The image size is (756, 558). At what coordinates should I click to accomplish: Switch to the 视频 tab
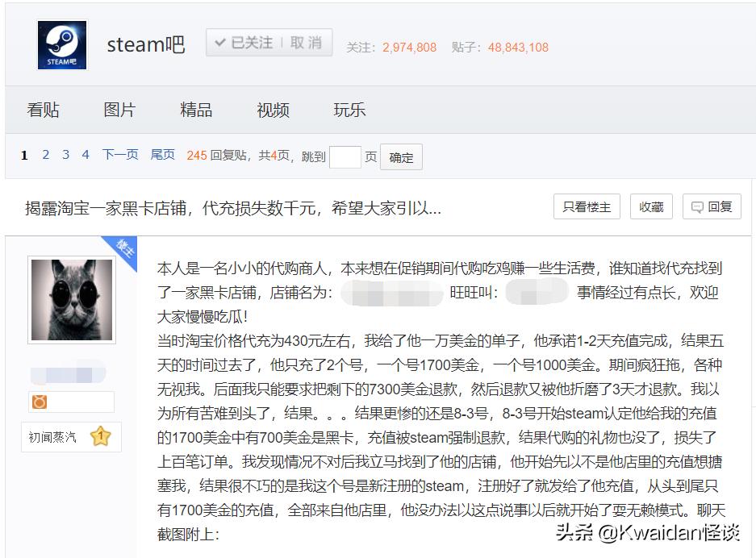coord(272,110)
